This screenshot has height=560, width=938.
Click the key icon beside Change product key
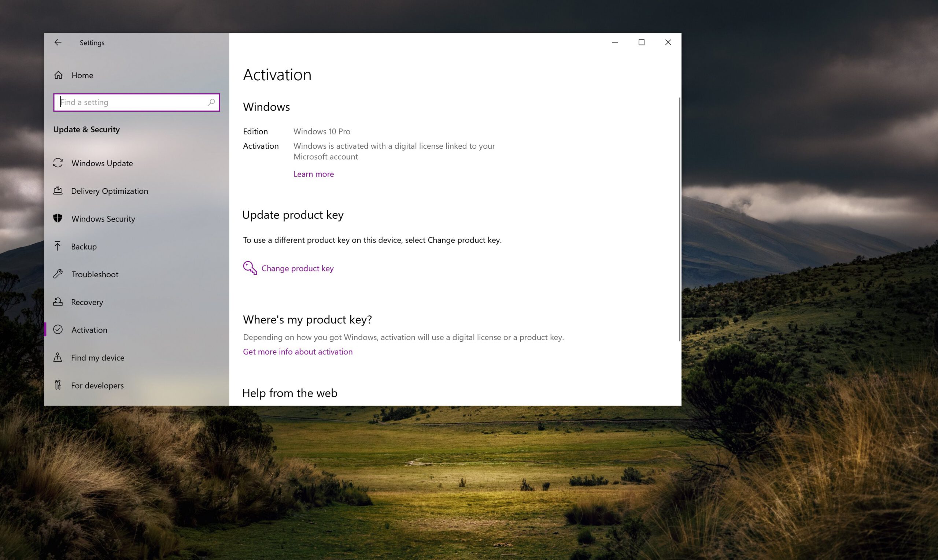click(x=250, y=268)
